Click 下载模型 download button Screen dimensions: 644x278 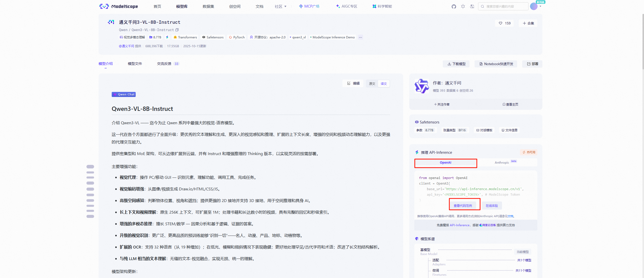click(x=456, y=64)
